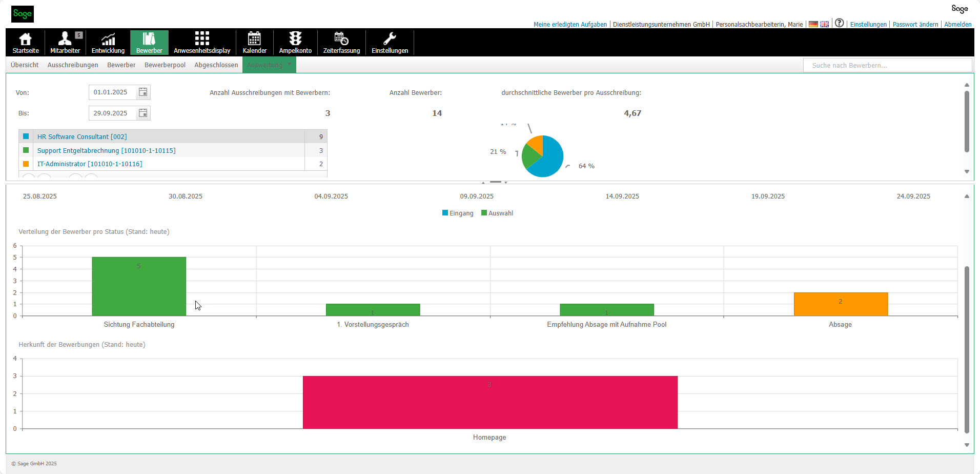Image resolution: width=980 pixels, height=474 pixels.
Task: Open the Kalender module
Action: 254,43
